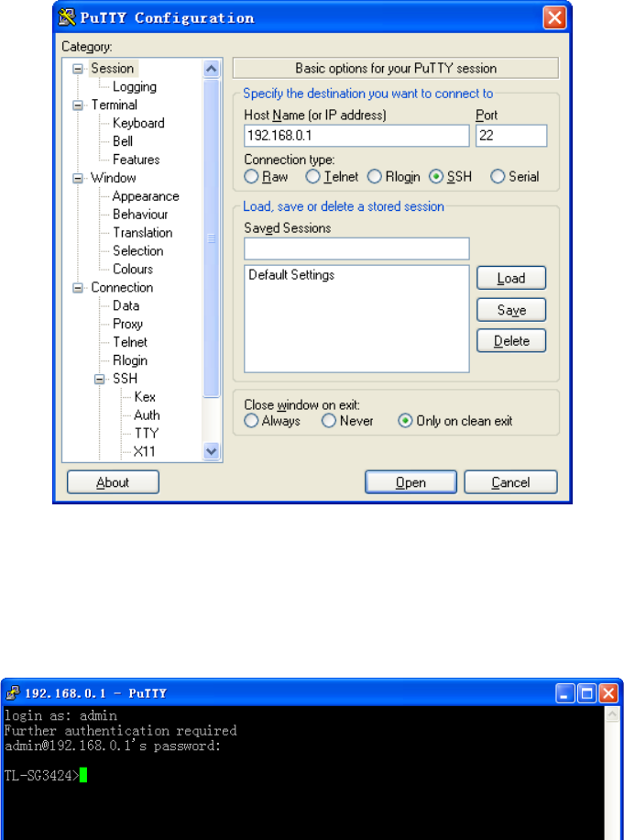Viewport: 624px width, 840px height.
Task: Open the Bell category
Action: click(x=123, y=141)
